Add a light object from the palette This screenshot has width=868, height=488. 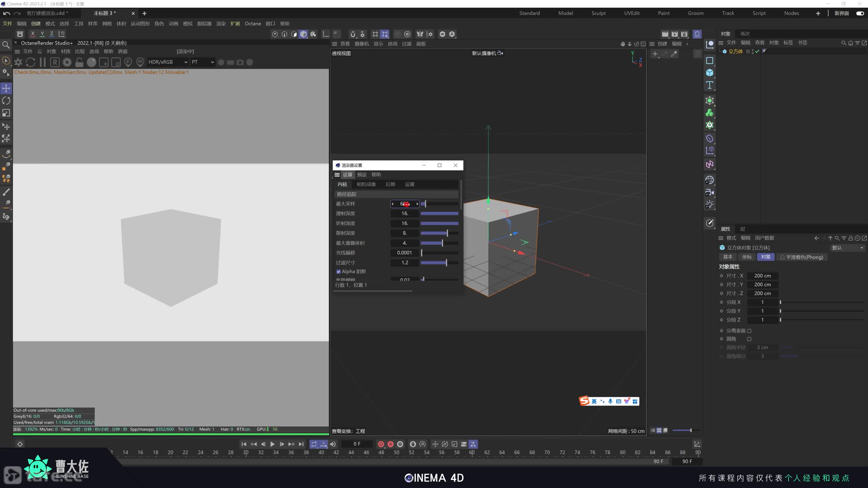coord(709,205)
